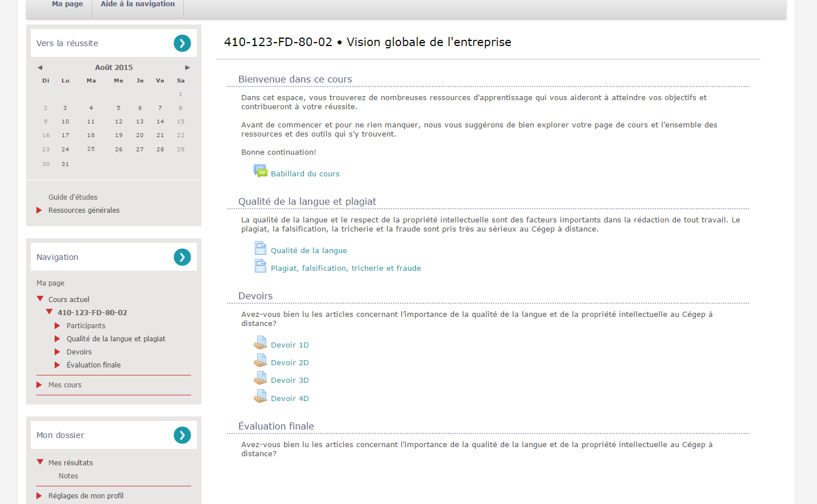Click the Qualité de la langue document icon
Image resolution: width=817 pixels, height=504 pixels.
pyautogui.click(x=260, y=249)
